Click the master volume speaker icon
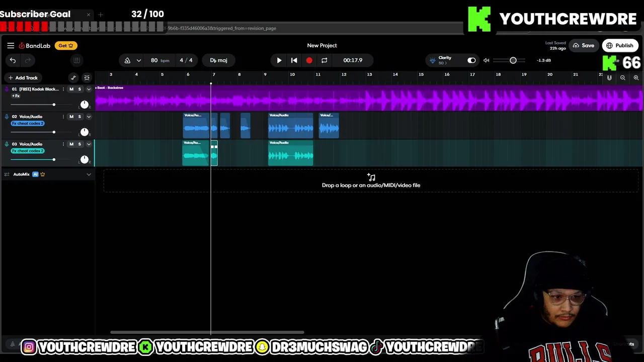Viewport: 644px width, 362px height. click(486, 60)
